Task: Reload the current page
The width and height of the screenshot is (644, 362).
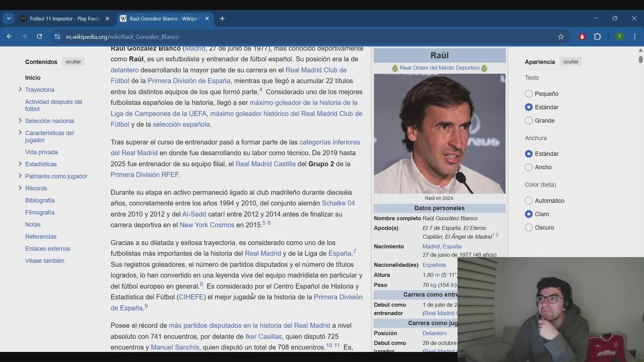Action: [39, 37]
